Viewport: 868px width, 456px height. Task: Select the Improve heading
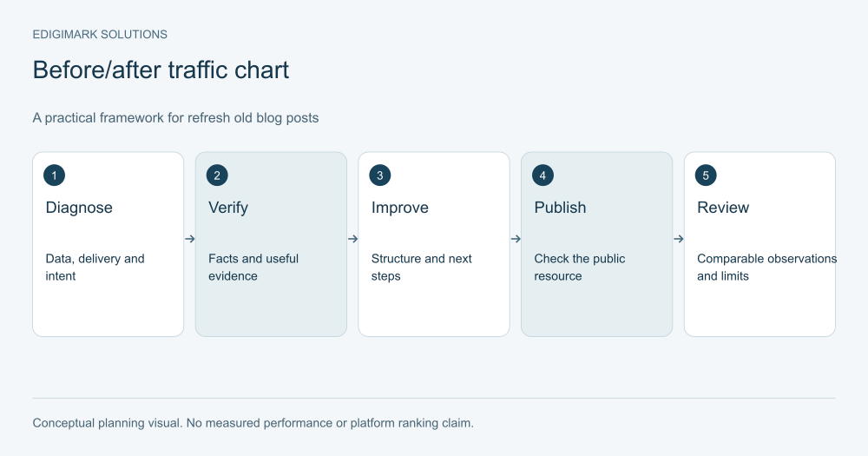click(x=399, y=208)
